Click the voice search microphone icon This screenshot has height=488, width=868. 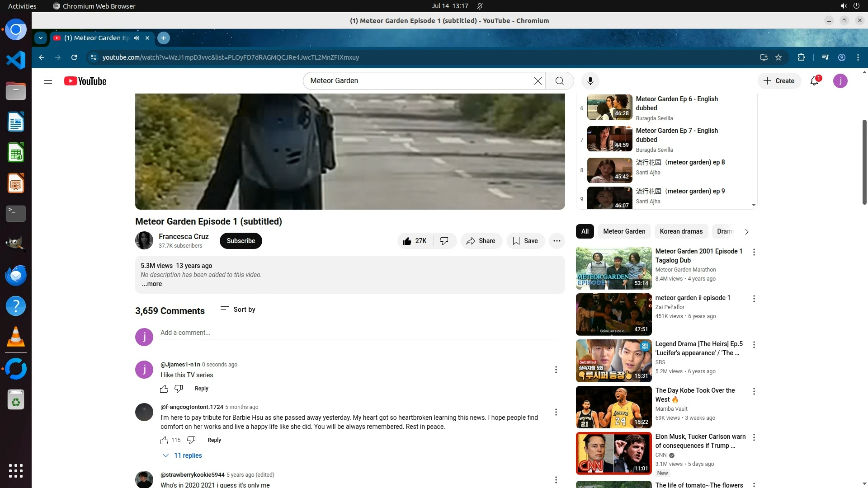pyautogui.click(x=590, y=81)
